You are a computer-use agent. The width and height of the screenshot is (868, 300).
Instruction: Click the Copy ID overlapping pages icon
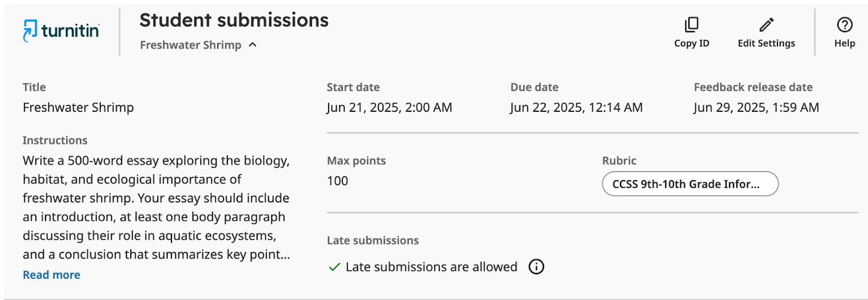pos(692,24)
